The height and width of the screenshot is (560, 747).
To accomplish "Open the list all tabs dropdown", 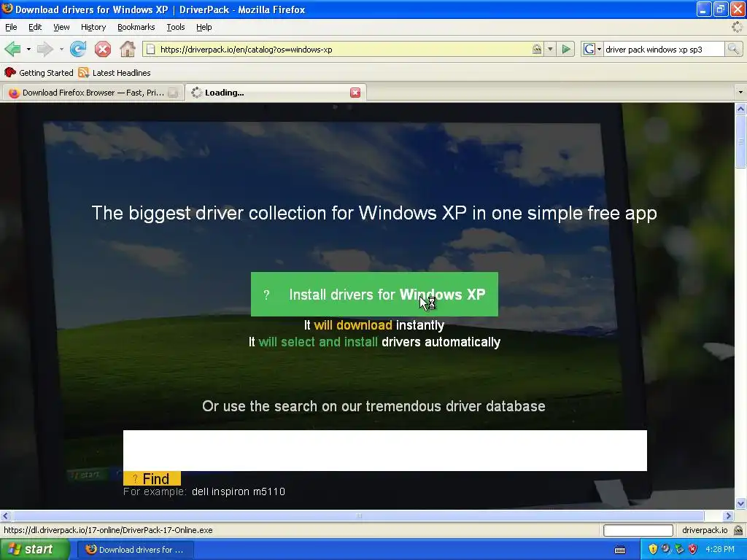I will pyautogui.click(x=740, y=93).
